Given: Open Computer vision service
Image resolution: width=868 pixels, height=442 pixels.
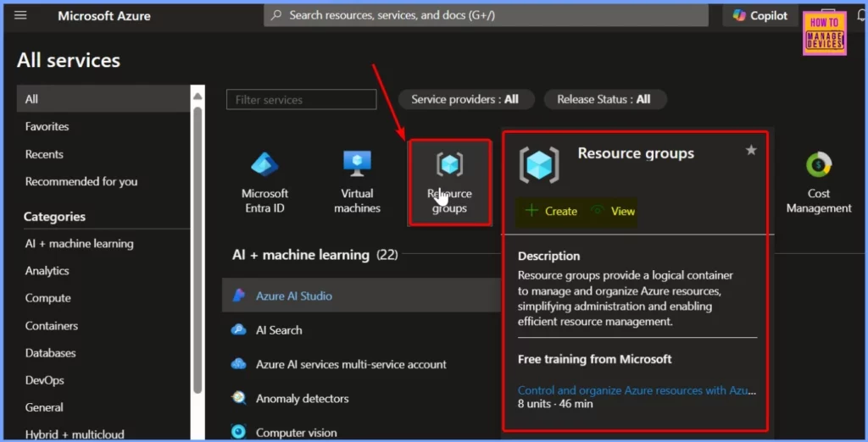Looking at the screenshot, I should coord(296,433).
